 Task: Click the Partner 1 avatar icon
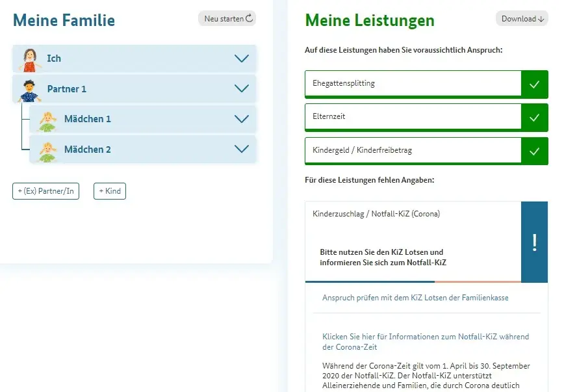point(28,90)
